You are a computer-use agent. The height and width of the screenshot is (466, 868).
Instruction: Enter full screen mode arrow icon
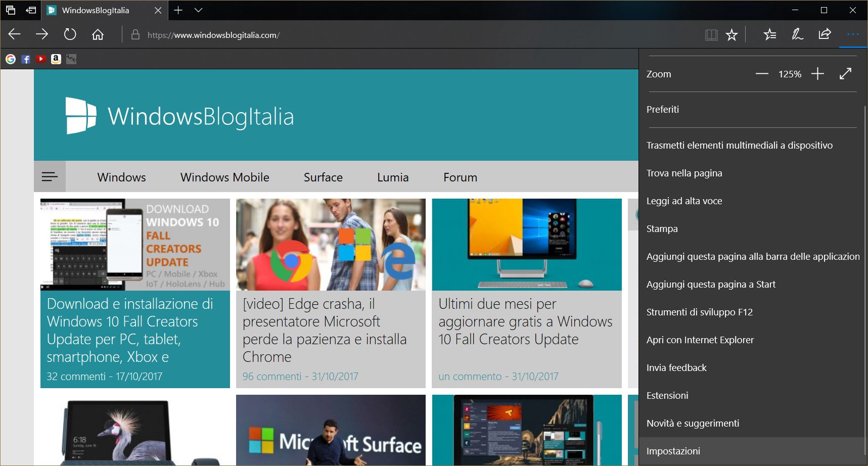pos(845,74)
